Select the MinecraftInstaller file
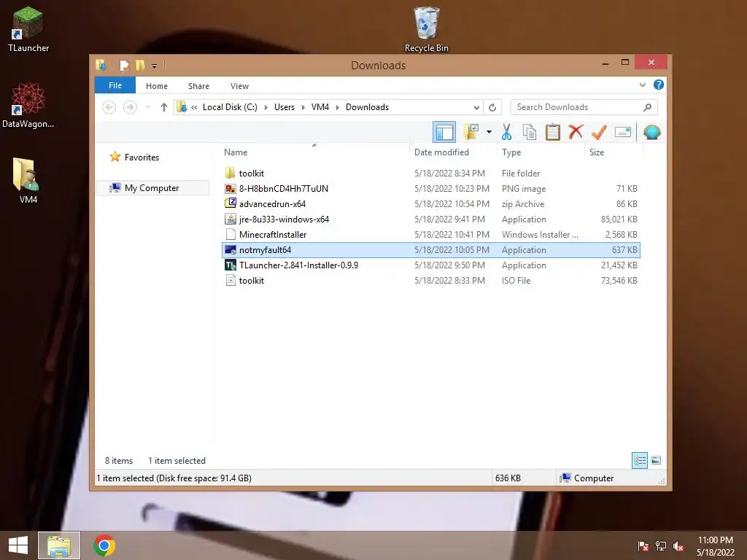The width and height of the screenshot is (747, 560). pos(431,234)
